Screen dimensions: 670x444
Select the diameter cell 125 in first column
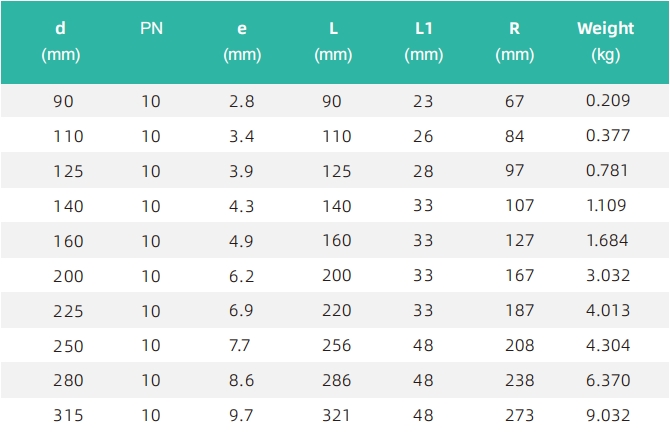(68, 171)
